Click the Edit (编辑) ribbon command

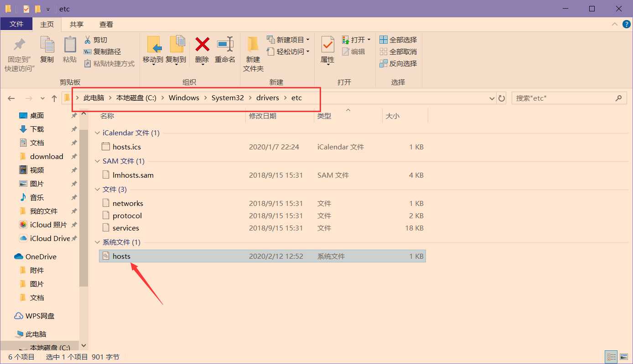(x=353, y=51)
